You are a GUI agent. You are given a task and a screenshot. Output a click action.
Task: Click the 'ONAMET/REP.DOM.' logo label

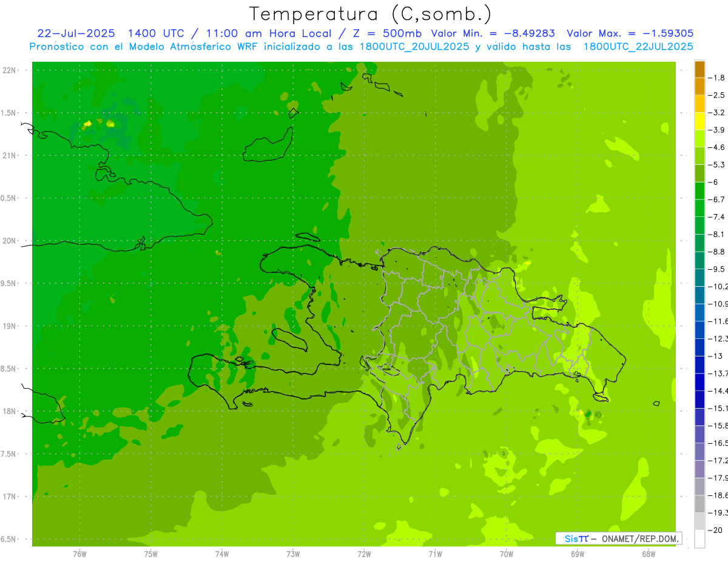pyautogui.click(x=639, y=538)
